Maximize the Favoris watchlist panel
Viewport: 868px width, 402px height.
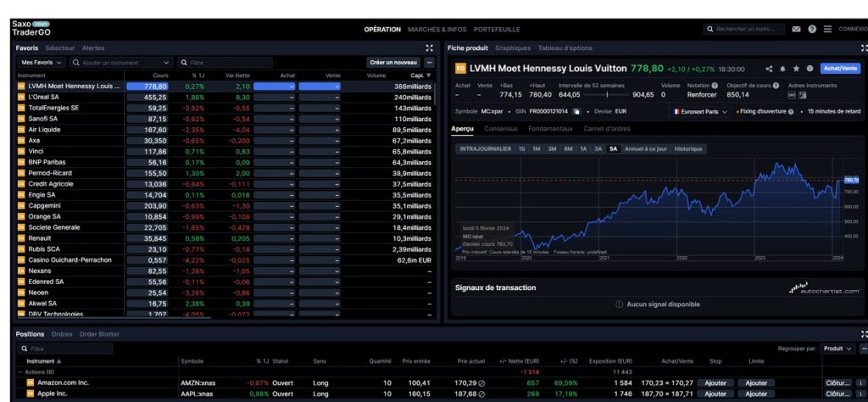tap(429, 48)
